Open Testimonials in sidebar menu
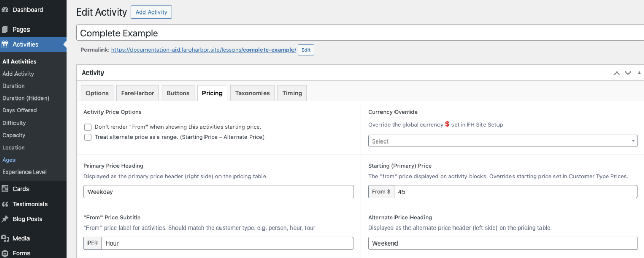This screenshot has width=644, height=258. point(30,204)
